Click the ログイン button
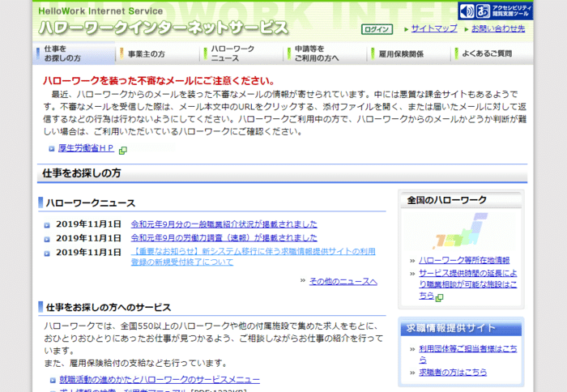Viewport: 567px width, 392px height. 377,29
